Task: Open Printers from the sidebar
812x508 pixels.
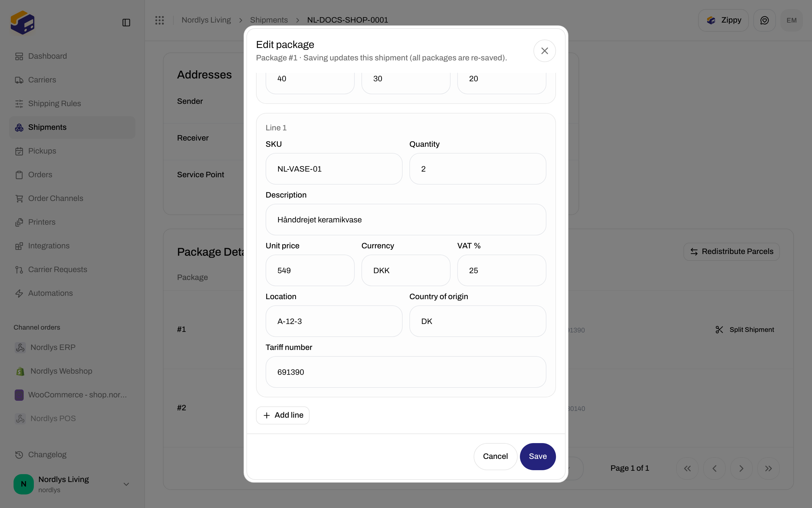Action: point(72,222)
